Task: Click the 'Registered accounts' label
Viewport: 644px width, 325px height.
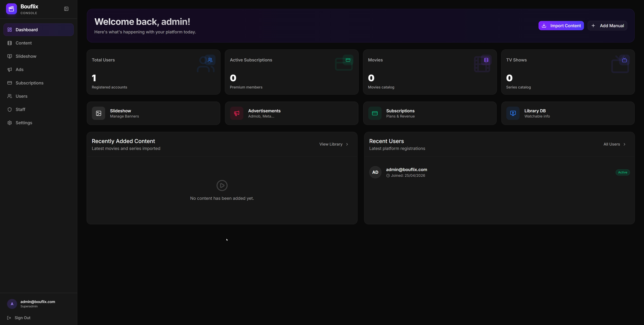Action: click(x=109, y=87)
